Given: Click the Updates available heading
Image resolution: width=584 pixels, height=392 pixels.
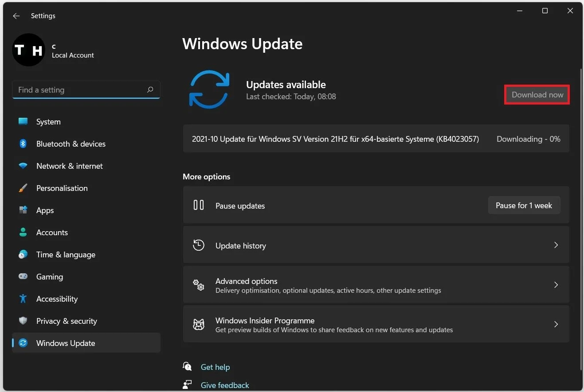Looking at the screenshot, I should click(286, 85).
